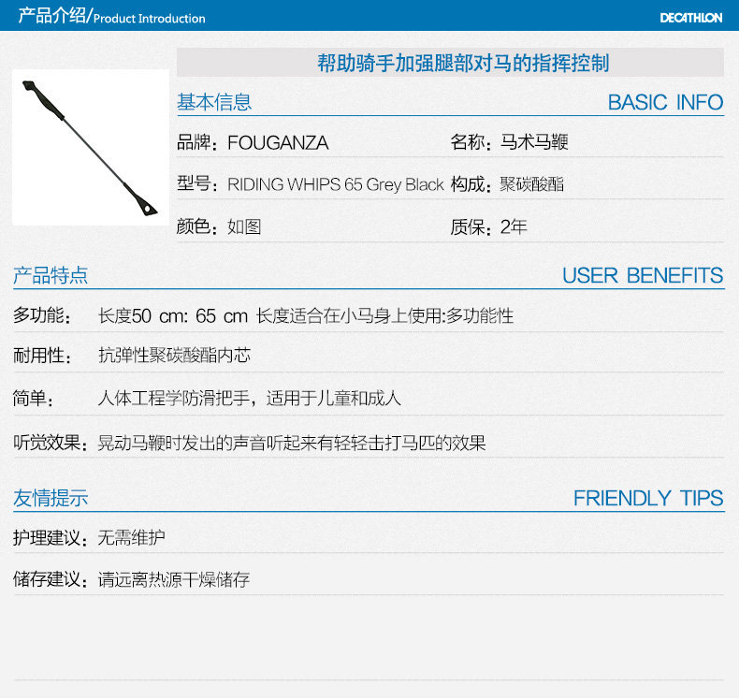Click the text 长度50 cm: 65 cm 长度适合在小马身上使用
This screenshot has height=700, width=739.
[x=270, y=315]
